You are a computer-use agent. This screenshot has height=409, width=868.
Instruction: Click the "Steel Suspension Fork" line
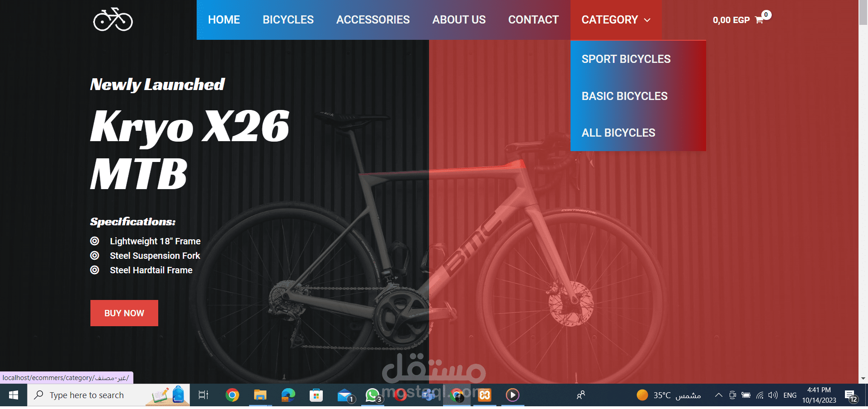tap(155, 256)
